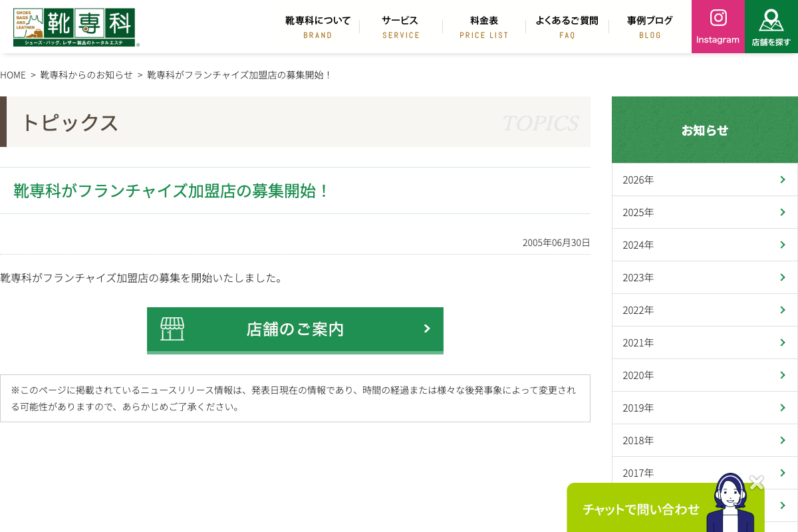Click current page breadcrumb text
The height and width of the screenshot is (532, 798).
pos(239,74)
